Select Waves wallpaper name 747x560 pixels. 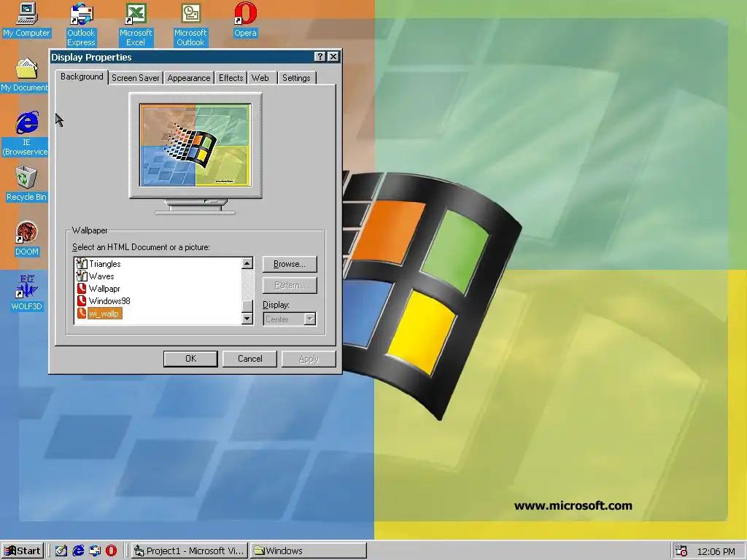tap(101, 276)
